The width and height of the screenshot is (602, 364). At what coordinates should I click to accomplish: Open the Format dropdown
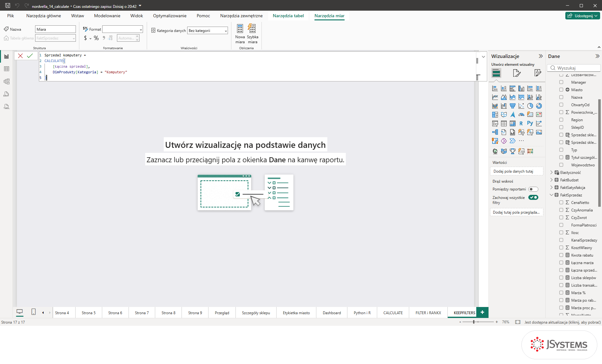tap(123, 29)
